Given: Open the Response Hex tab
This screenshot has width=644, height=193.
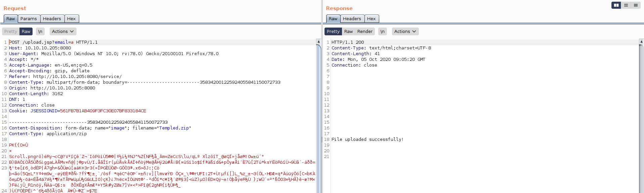Looking at the screenshot, I should coord(371,19).
